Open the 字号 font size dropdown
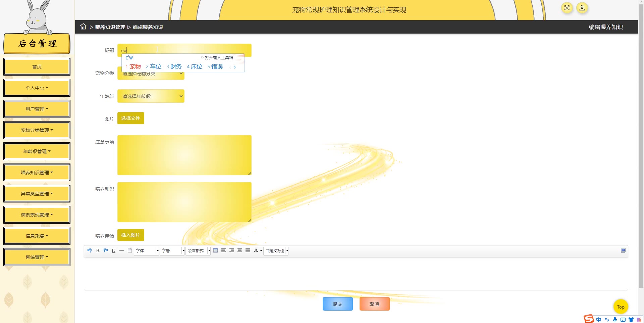The image size is (644, 323). point(172,251)
